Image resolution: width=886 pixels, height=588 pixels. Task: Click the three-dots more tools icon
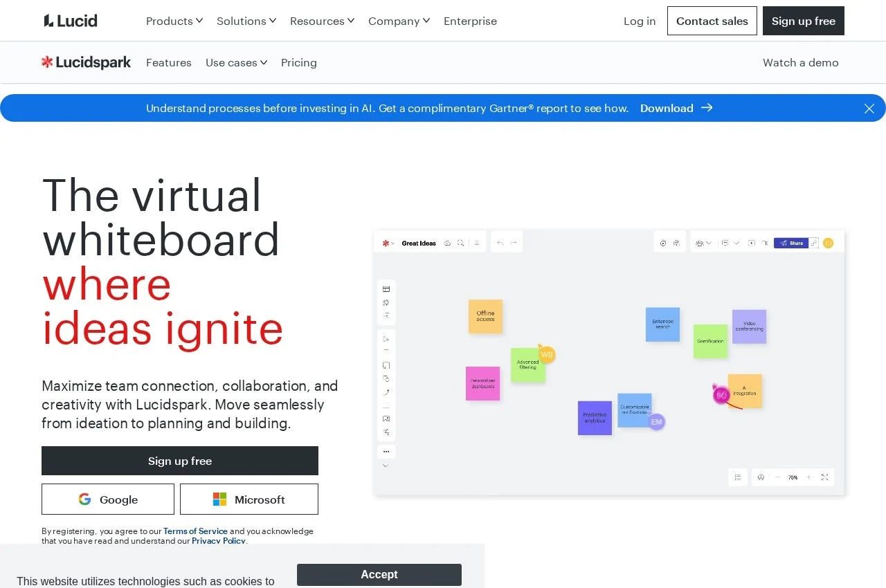point(386,452)
